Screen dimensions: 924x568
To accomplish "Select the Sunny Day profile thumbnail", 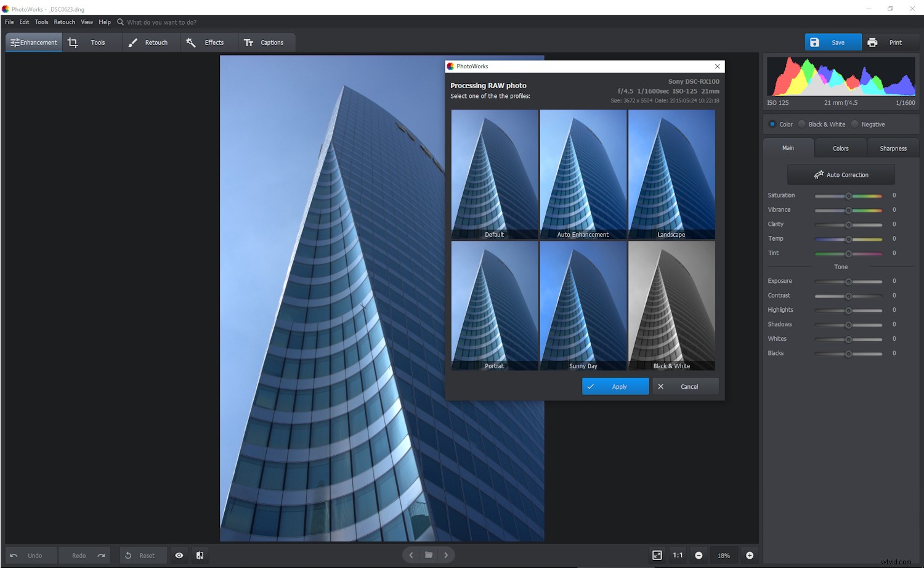I will (583, 305).
